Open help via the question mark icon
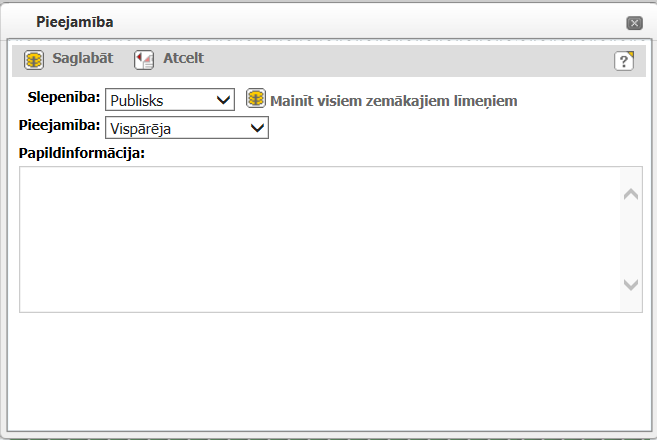Viewport: 657px width, 440px height. 624,61
